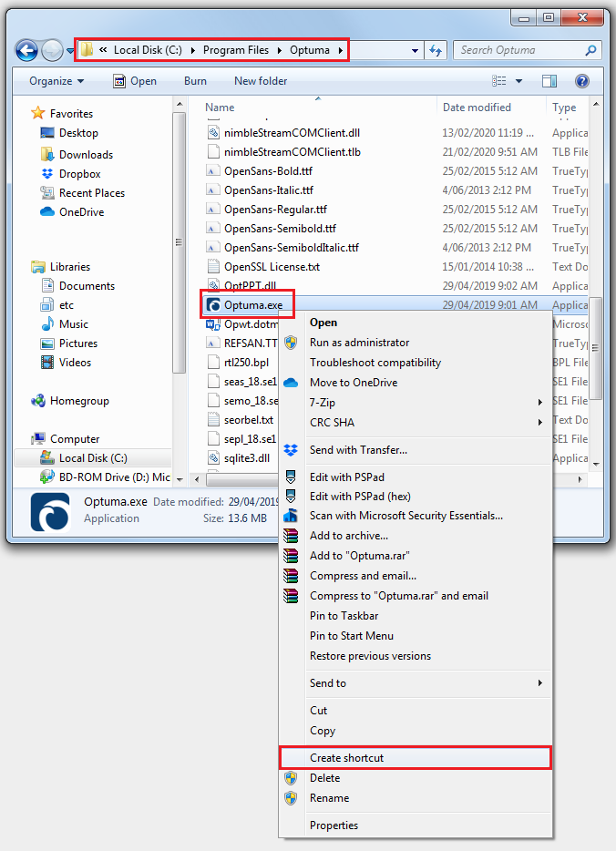Viewport: 616px width, 851px height.
Task: Open the recent pages dropdown arrow
Action: [70, 51]
